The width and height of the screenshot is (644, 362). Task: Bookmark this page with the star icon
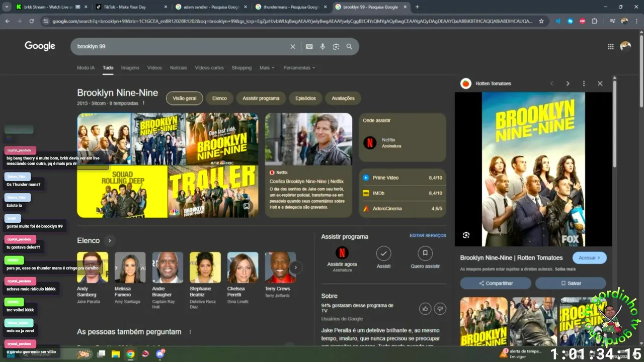[541, 21]
